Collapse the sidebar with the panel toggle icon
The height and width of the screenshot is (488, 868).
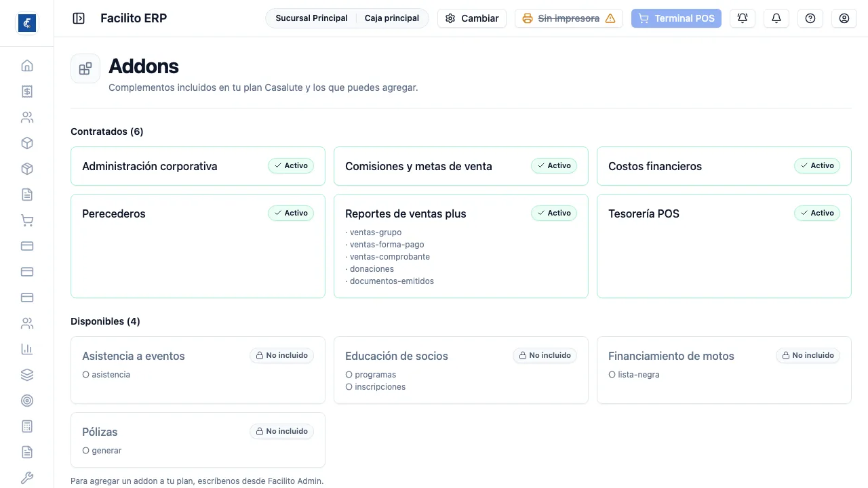[x=79, y=18]
